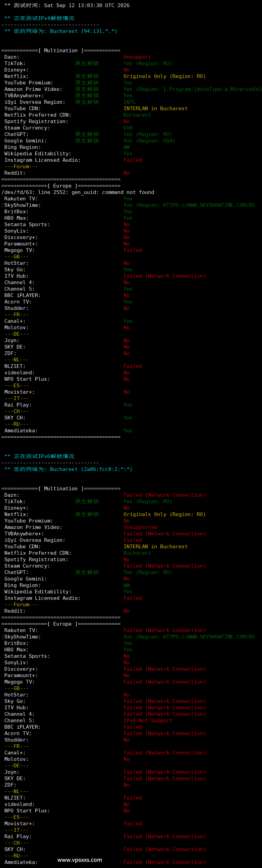The image size is (262, 868).
Task: Select the '正在测试IPv6解锁情况' heading
Action: [44, 456]
